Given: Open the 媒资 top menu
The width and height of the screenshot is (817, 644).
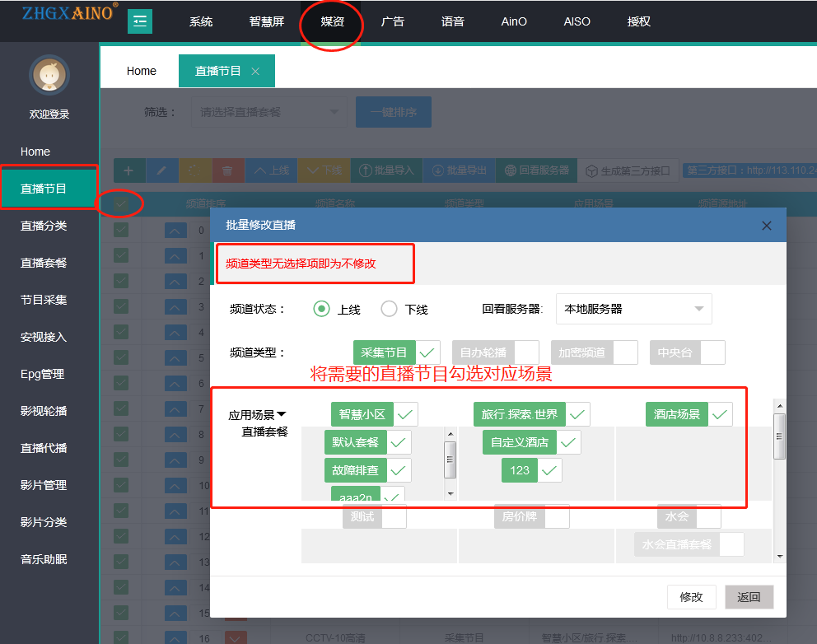Looking at the screenshot, I should (331, 21).
